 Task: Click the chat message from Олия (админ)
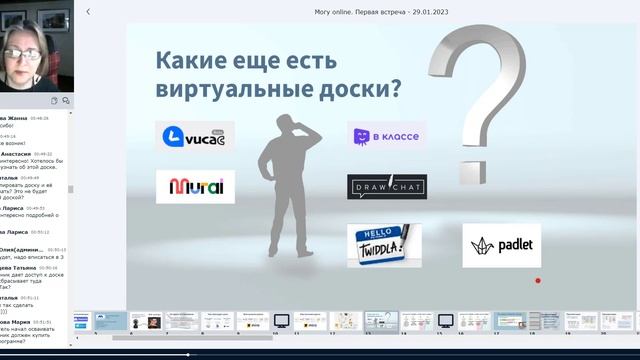tap(33, 253)
